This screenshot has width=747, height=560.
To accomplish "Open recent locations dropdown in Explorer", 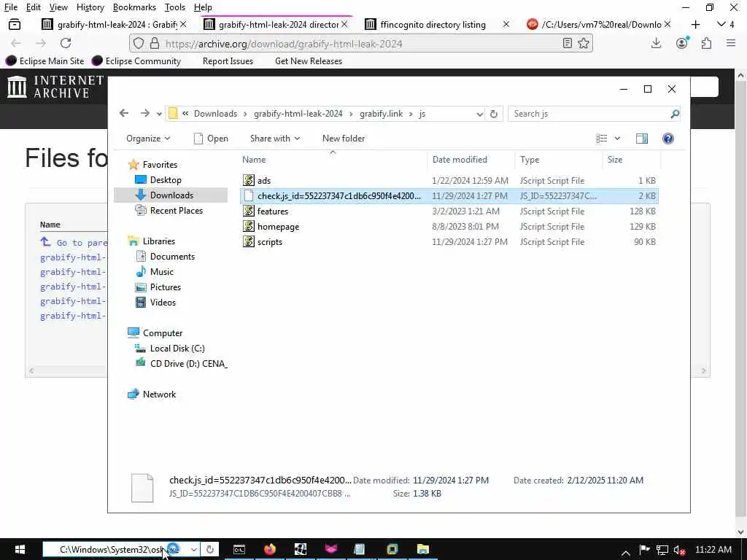I will (159, 114).
